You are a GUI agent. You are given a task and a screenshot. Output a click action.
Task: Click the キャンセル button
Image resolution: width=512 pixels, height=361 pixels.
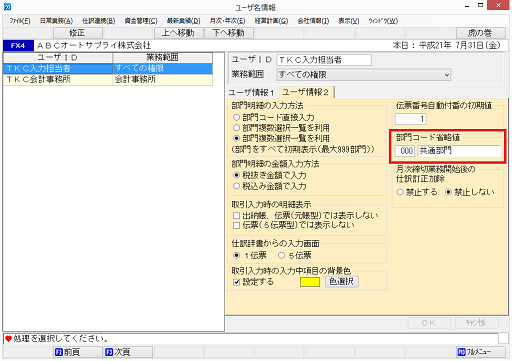click(477, 323)
